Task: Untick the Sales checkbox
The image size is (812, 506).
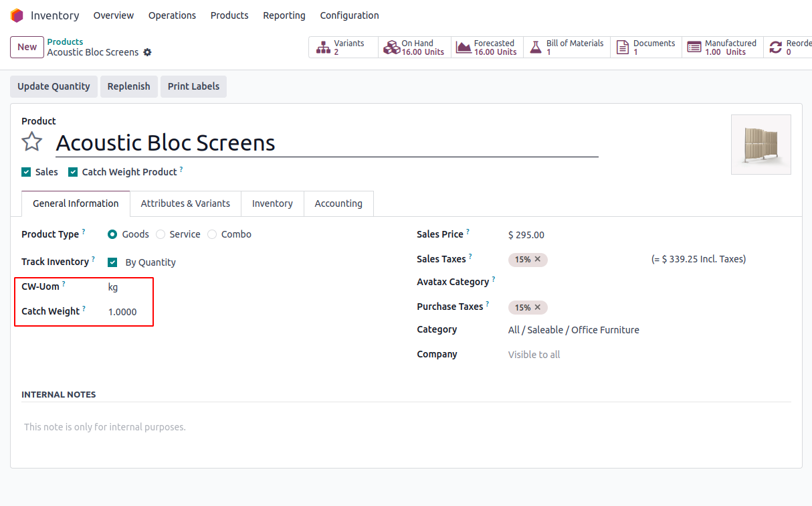Action: coord(26,172)
